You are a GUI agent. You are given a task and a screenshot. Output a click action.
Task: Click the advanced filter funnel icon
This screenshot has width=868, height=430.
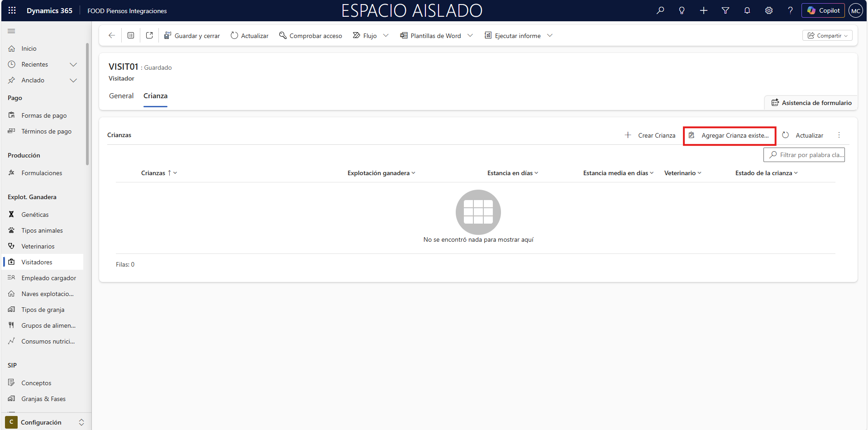[x=725, y=10]
